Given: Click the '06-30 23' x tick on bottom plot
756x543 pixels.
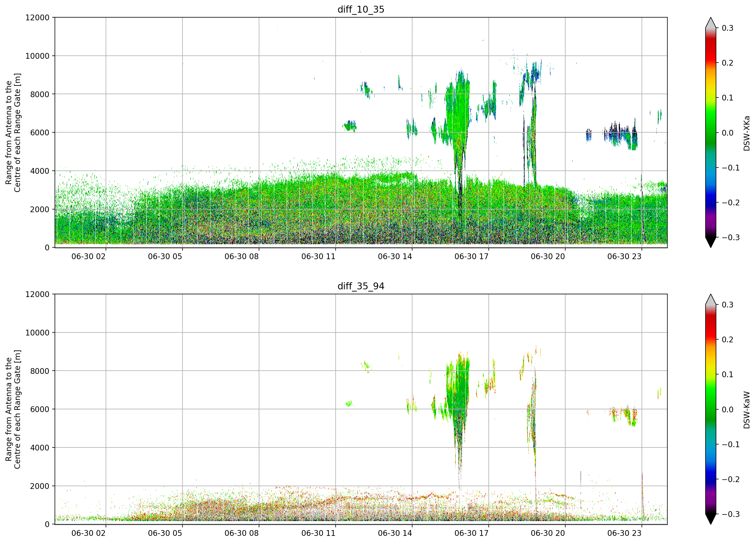Looking at the screenshot, I should point(624,533).
